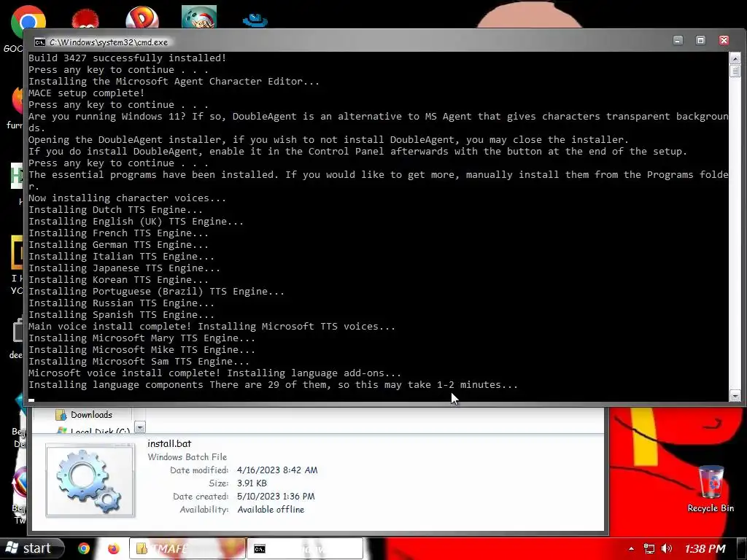This screenshot has width=747, height=560.
Task: Close the cmd.exe window
Action: [724, 41]
